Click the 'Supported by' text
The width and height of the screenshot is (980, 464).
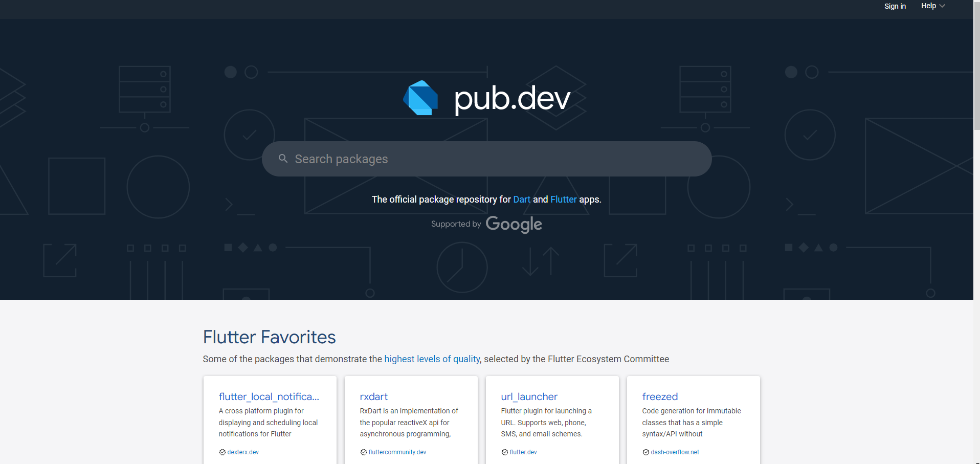[x=456, y=224]
